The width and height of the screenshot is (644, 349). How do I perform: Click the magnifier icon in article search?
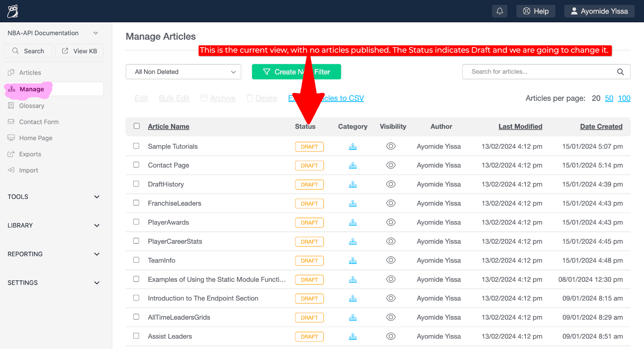[620, 72]
